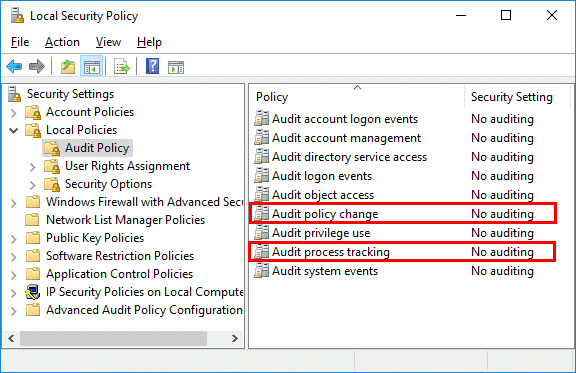Select Security Options tree item
The image size is (576, 373).
click(108, 184)
